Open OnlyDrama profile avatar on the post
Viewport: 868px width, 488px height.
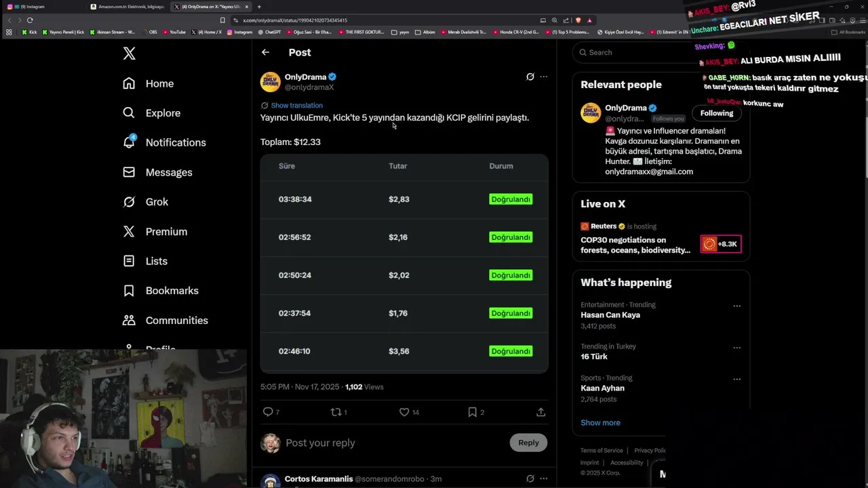[x=271, y=82]
